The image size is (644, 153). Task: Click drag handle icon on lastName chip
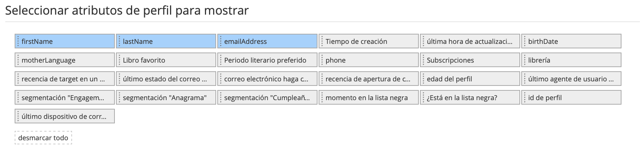tap(119, 41)
